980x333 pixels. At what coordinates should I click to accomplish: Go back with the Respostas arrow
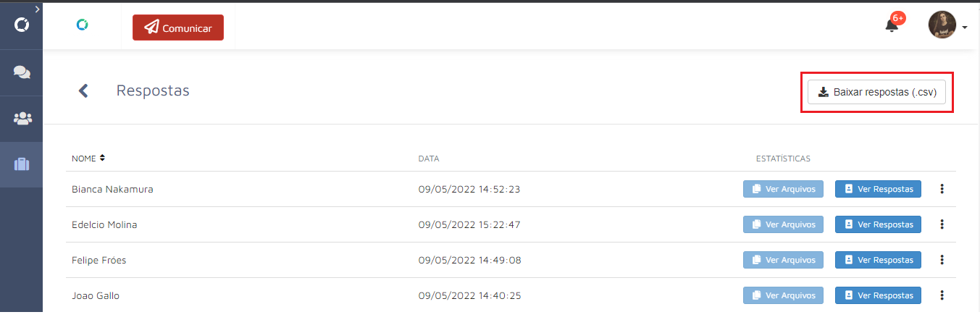point(83,90)
